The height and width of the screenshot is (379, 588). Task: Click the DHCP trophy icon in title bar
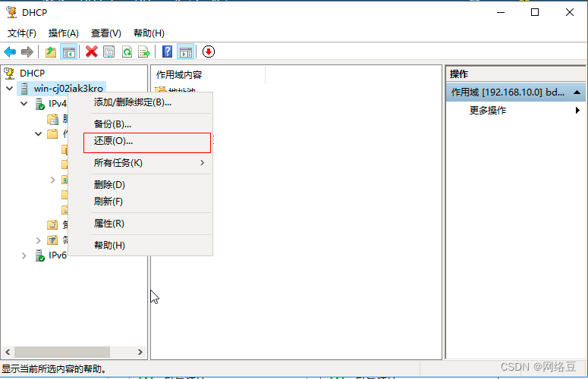pos(11,12)
